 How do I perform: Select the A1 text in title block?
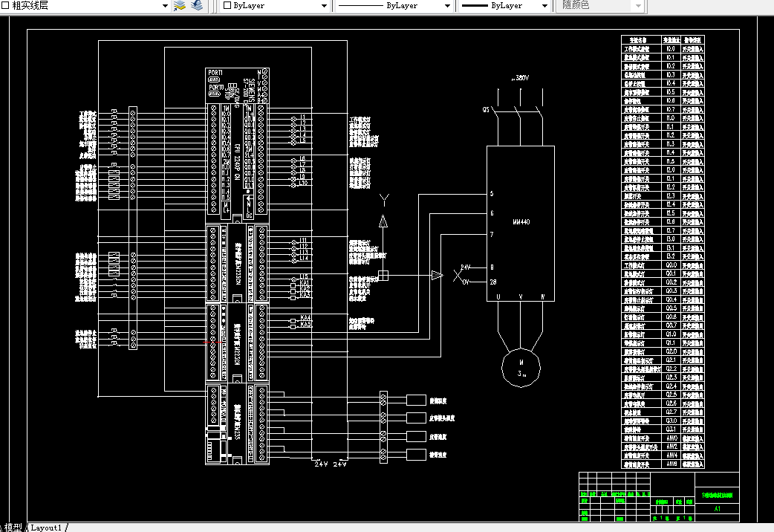[718, 509]
